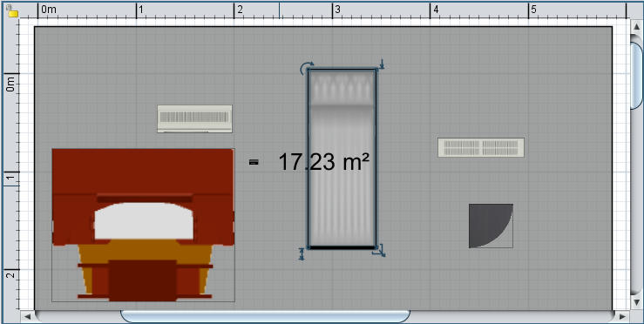The width and height of the screenshot is (644, 324).
Task: Select the 17.23 m² room area label
Action: tap(324, 162)
